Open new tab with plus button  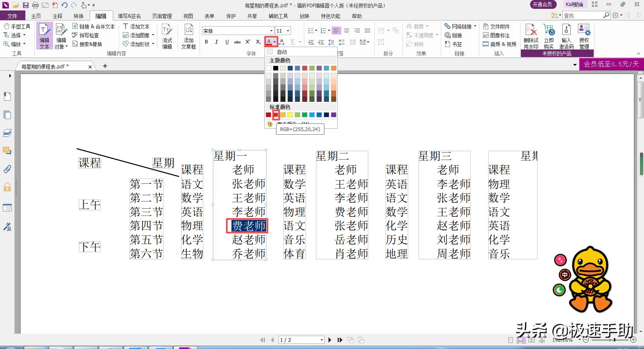105,66
